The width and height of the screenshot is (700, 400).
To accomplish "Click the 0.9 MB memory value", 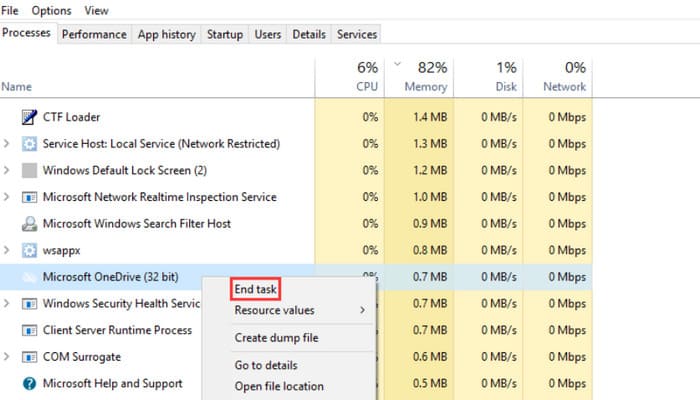I will pos(430,224).
